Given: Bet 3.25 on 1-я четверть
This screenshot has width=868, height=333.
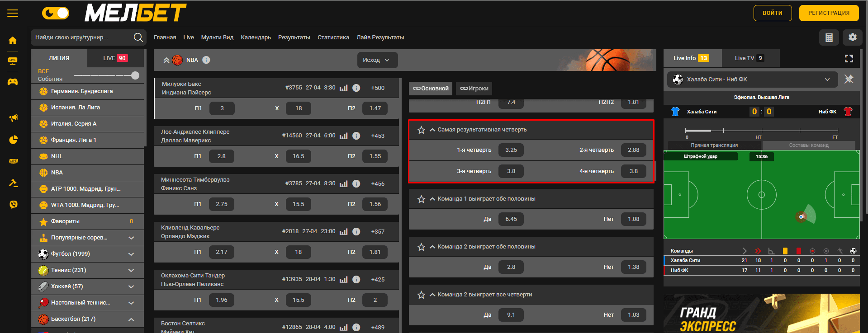Looking at the screenshot, I should (x=511, y=150).
